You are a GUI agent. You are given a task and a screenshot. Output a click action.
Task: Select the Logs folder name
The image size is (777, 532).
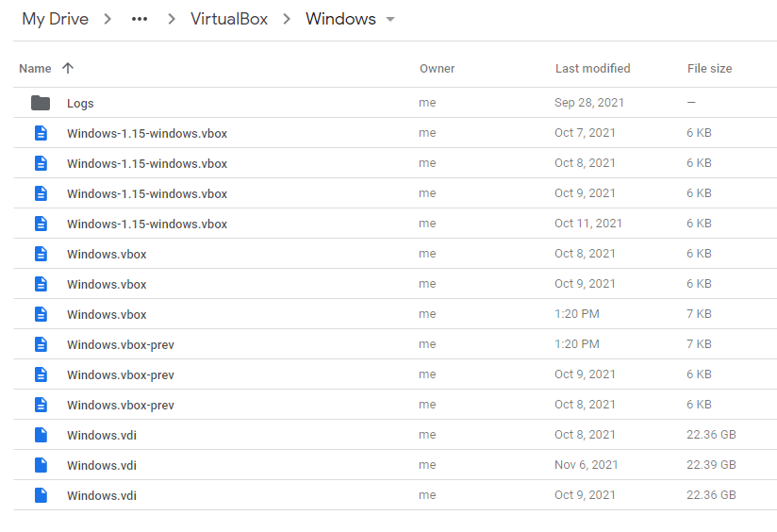(80, 103)
